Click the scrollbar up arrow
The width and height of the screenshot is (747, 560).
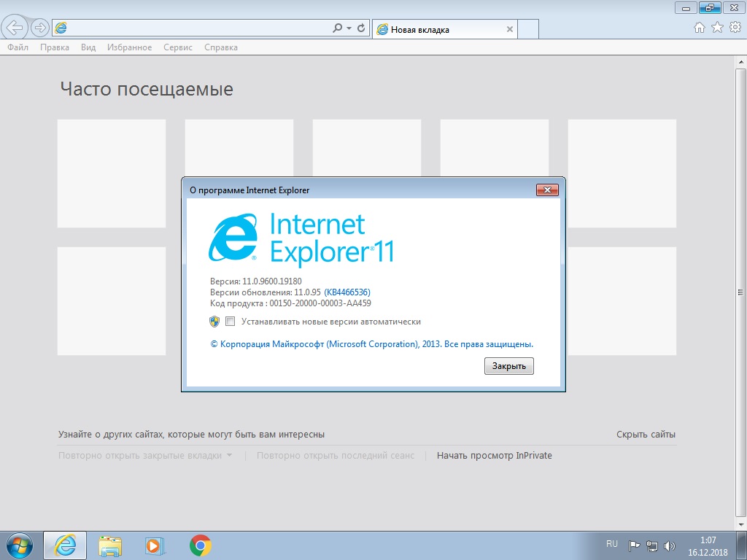click(741, 62)
